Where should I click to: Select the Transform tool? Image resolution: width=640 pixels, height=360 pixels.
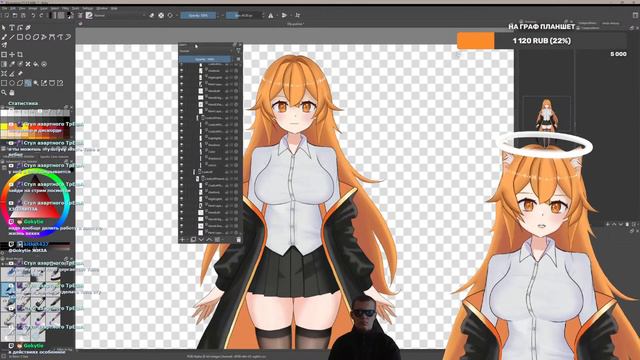4,54
